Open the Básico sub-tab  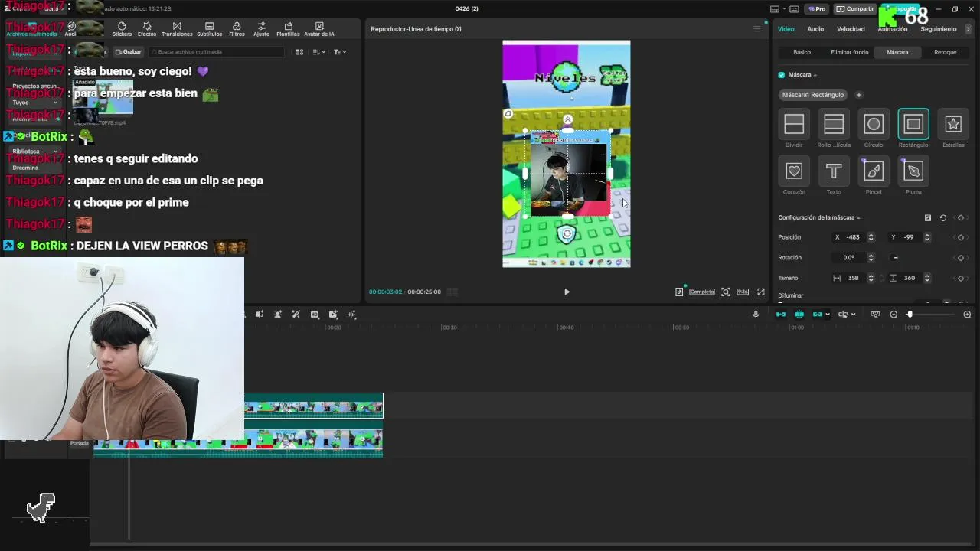click(x=802, y=52)
